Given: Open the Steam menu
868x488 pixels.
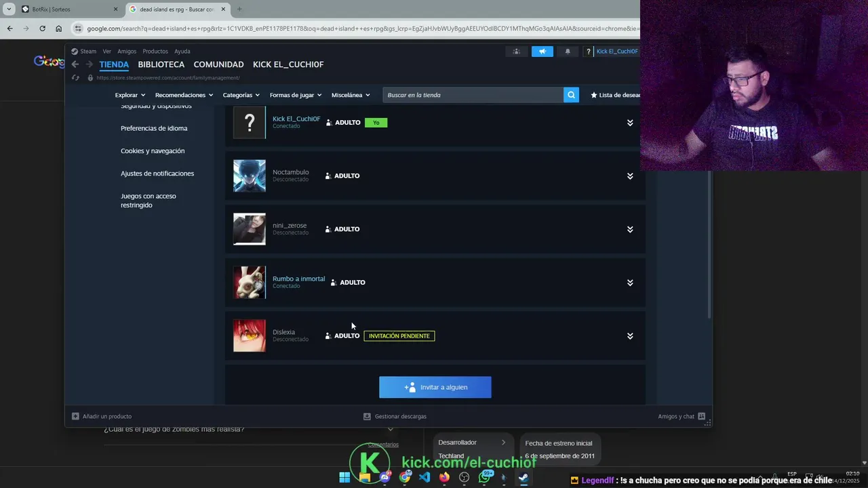Looking at the screenshot, I should (84, 52).
